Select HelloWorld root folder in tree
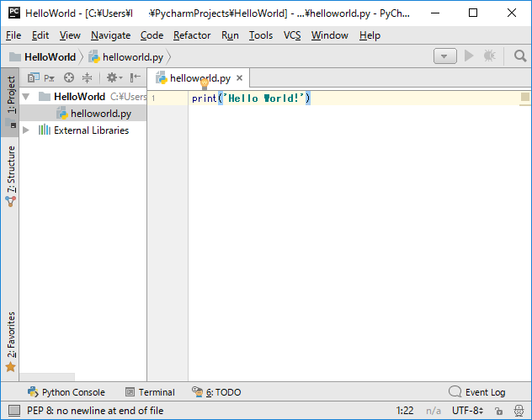This screenshot has width=532, height=420. click(x=79, y=97)
